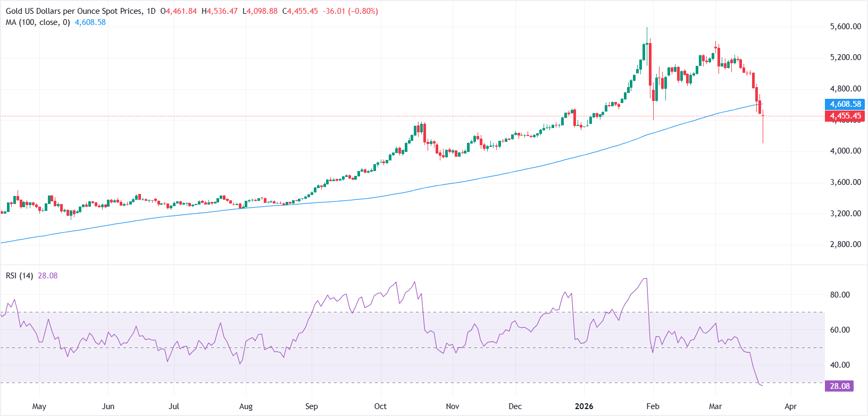Click the -36.01 (-0.80%) change value
This screenshot has height=416, width=868.
350,11
